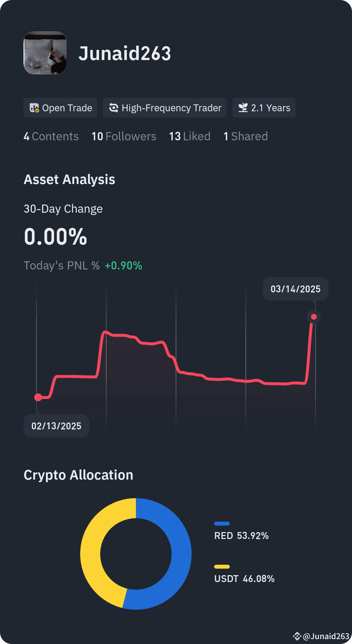Select the 2.1 Years badge text
Screen dimensions: 352x644
tap(271, 108)
